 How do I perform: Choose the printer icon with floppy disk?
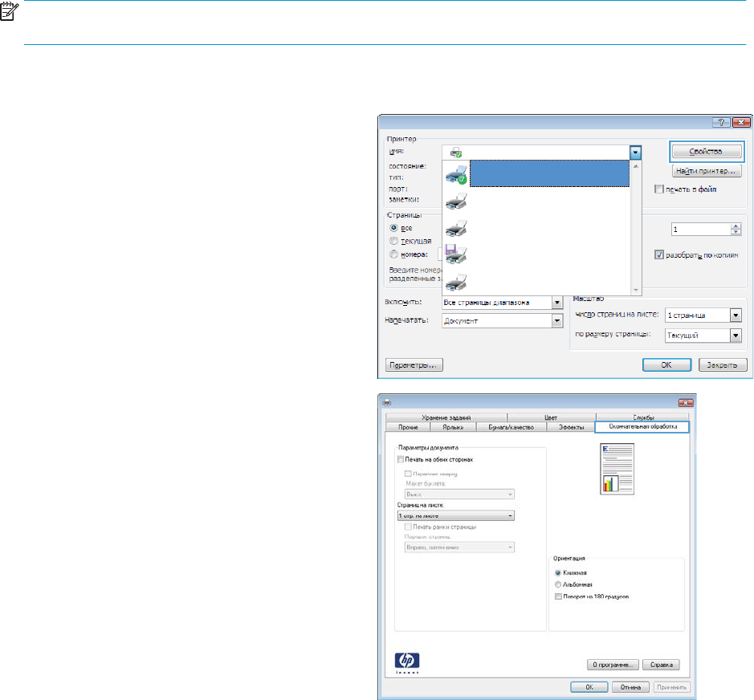(x=456, y=254)
